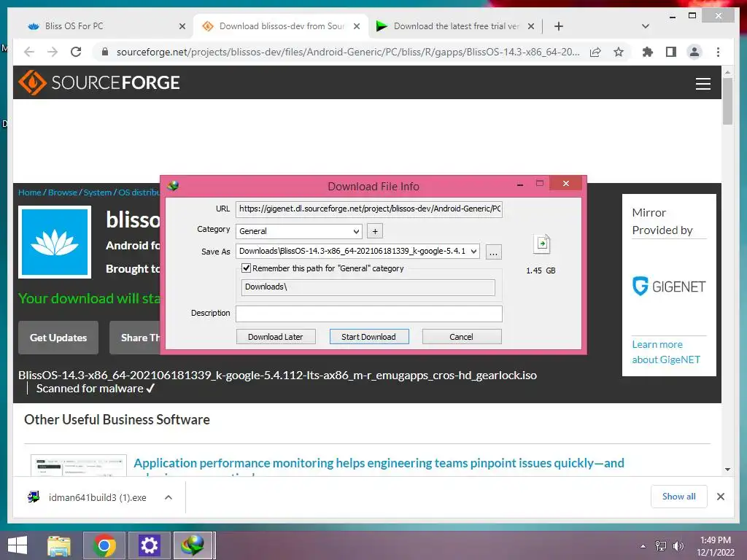Open the application performance monitoring ad link
This screenshot has width=747, height=560.
tap(379, 463)
